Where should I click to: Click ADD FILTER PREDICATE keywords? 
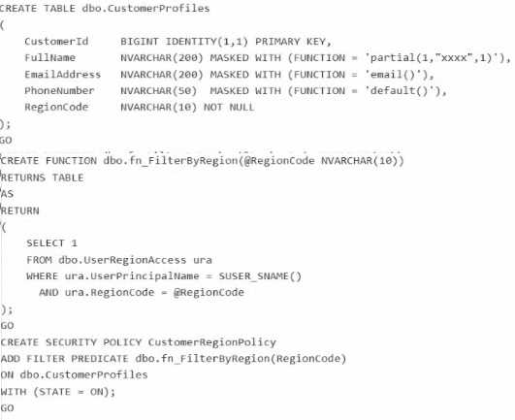[x=64, y=358]
